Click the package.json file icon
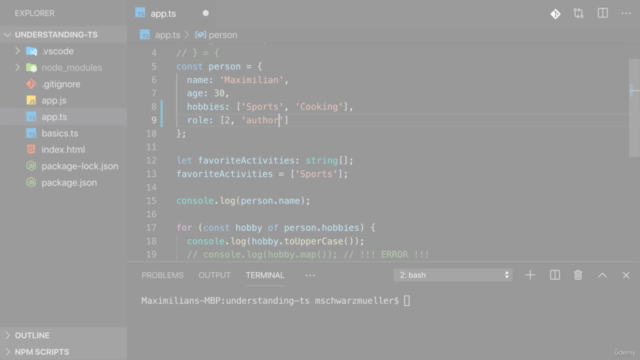640x360 pixels. [31, 182]
